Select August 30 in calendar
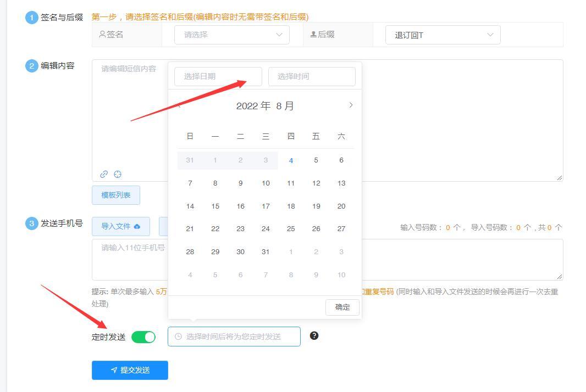The width and height of the screenshot is (586, 392). [x=240, y=252]
